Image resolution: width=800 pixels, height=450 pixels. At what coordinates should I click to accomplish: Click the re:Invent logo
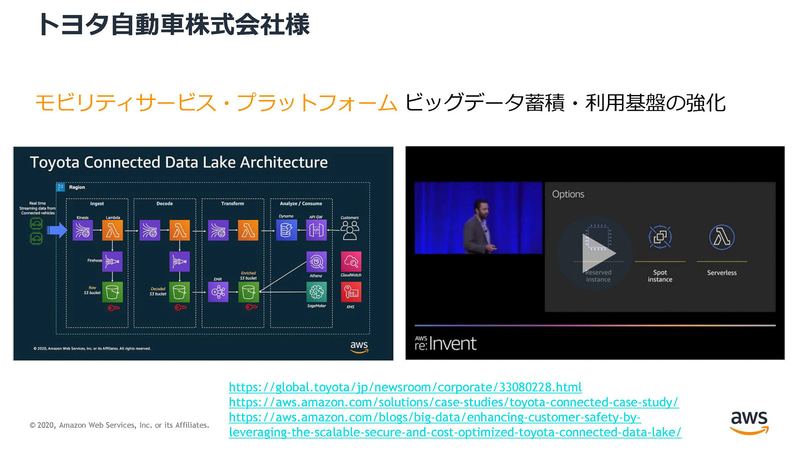(x=445, y=343)
